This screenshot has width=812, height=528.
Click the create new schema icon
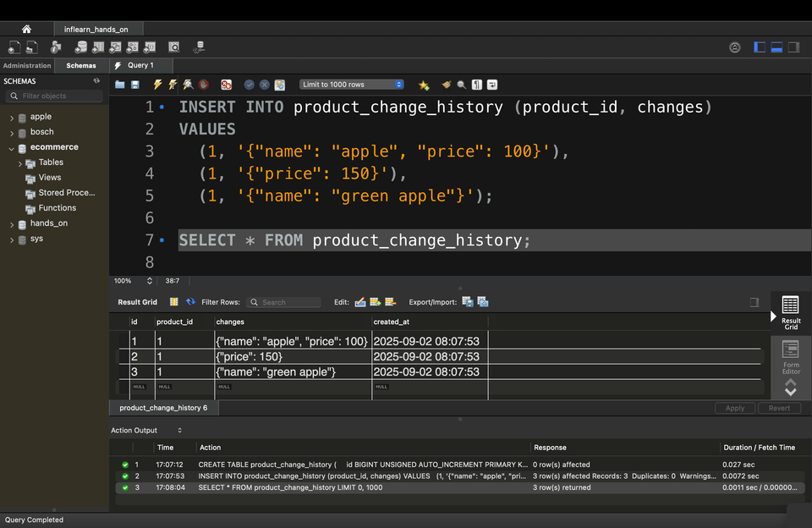(81, 47)
